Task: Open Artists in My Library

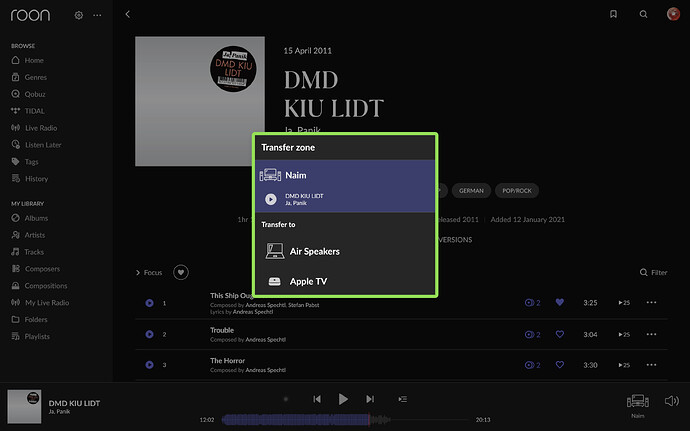Action: point(29,235)
